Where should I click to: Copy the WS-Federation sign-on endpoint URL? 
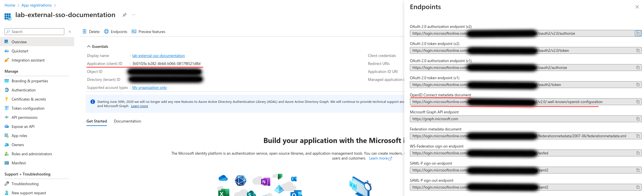[638, 153]
